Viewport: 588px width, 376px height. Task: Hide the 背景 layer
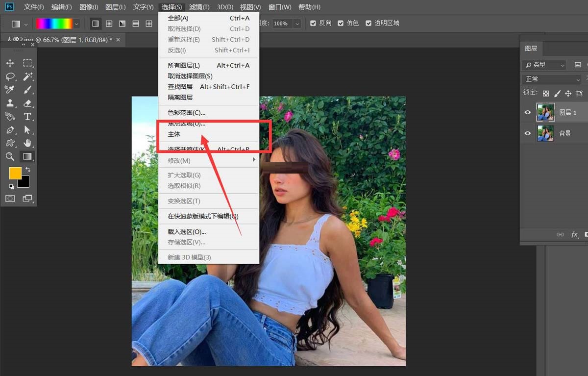point(528,133)
